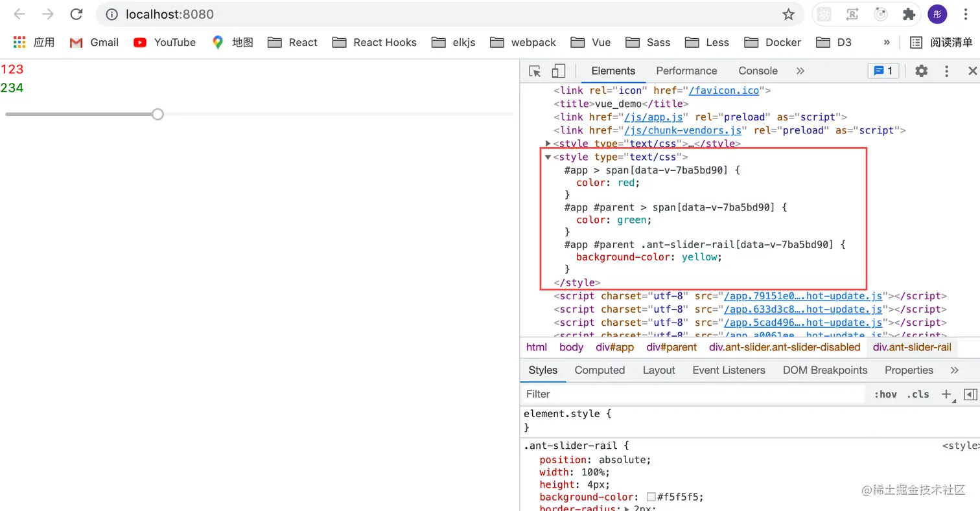
Task: Select div#parent in the breadcrumb
Action: pos(671,347)
